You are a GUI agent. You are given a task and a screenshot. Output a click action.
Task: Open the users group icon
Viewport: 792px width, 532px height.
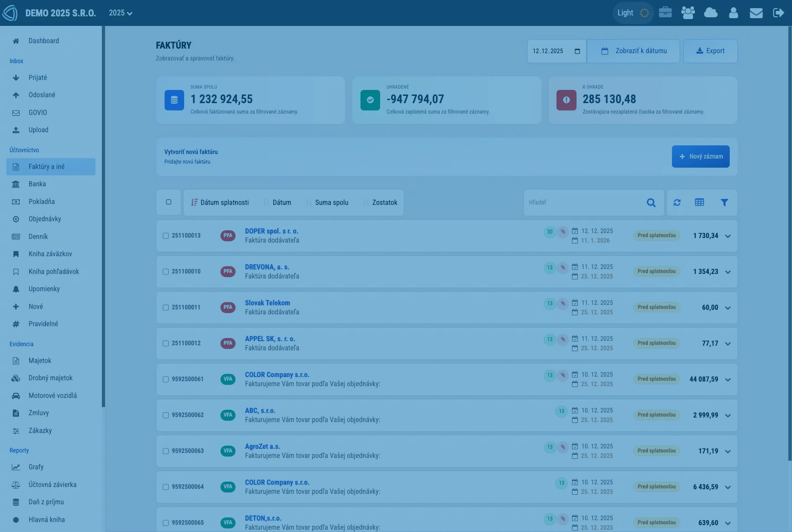click(x=688, y=13)
